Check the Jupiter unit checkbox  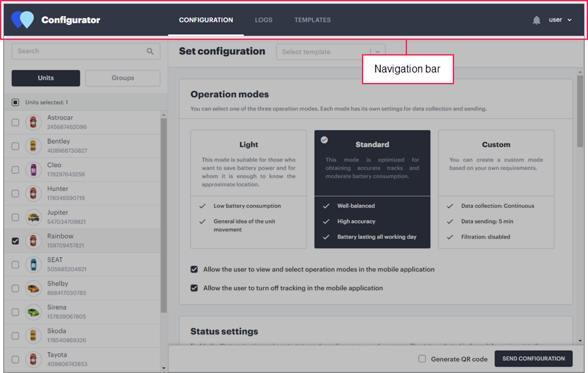16,217
